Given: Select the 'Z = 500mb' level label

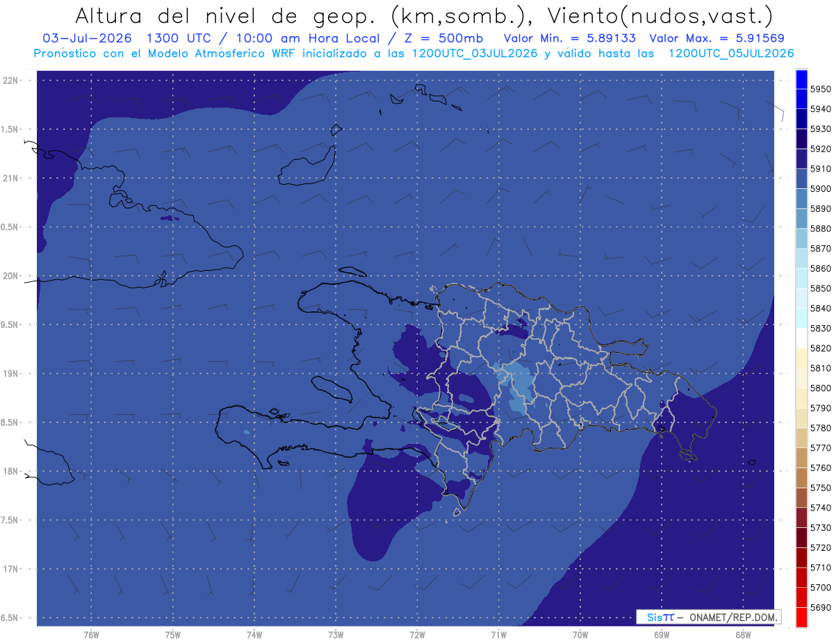Looking at the screenshot, I should pyautogui.click(x=442, y=38).
